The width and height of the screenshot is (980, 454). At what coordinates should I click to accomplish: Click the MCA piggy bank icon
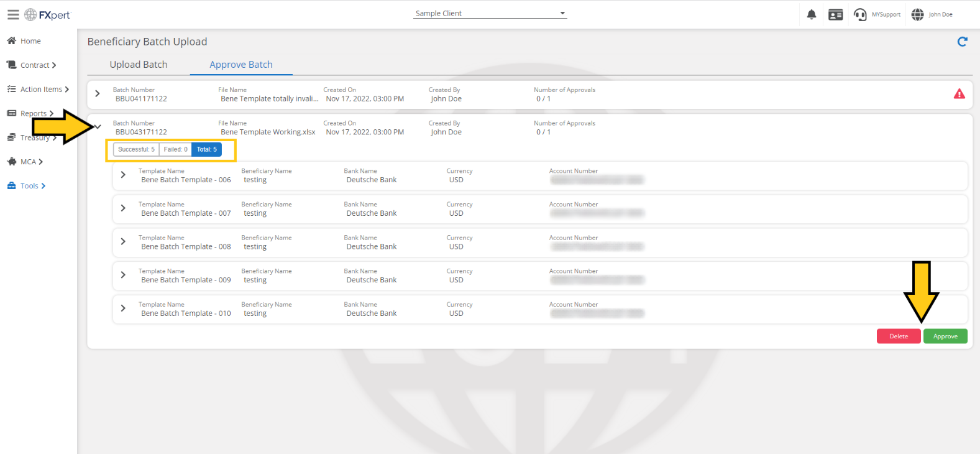pos(11,162)
